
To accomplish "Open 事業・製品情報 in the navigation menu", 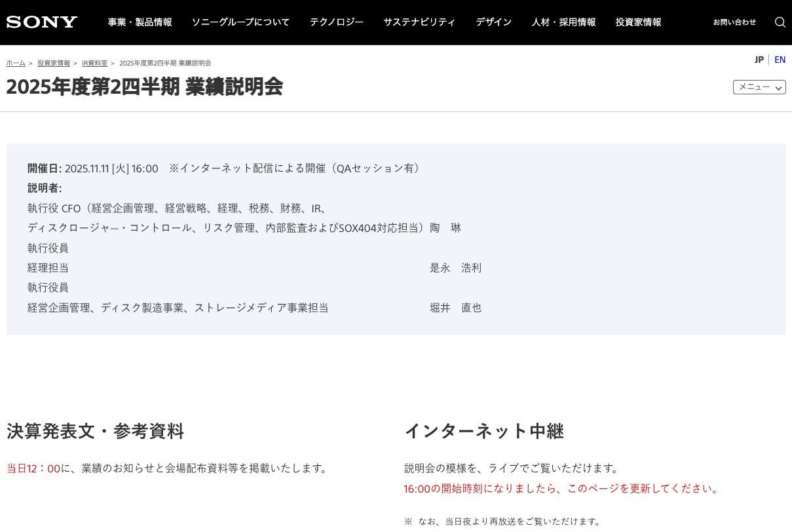I will [x=140, y=22].
